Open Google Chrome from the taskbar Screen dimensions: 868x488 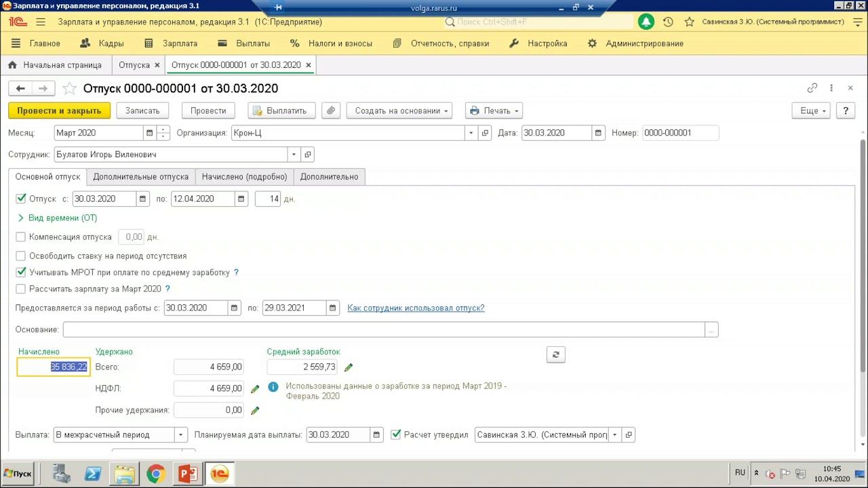155,474
